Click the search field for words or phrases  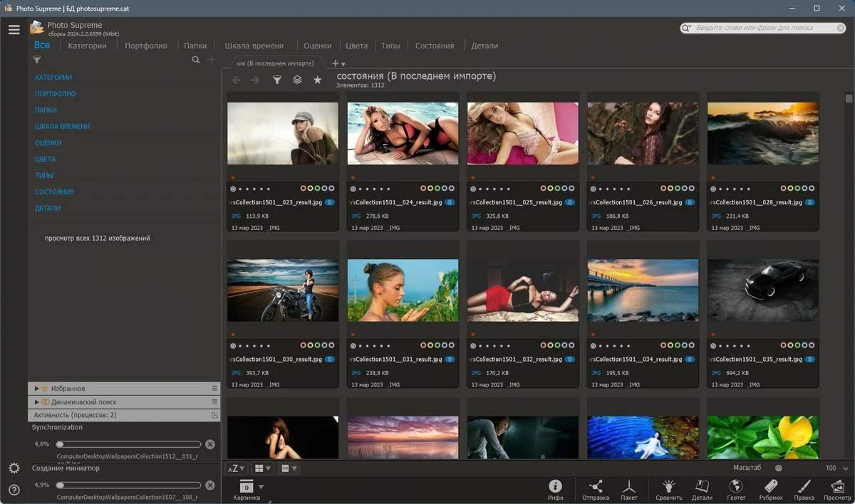pos(762,28)
